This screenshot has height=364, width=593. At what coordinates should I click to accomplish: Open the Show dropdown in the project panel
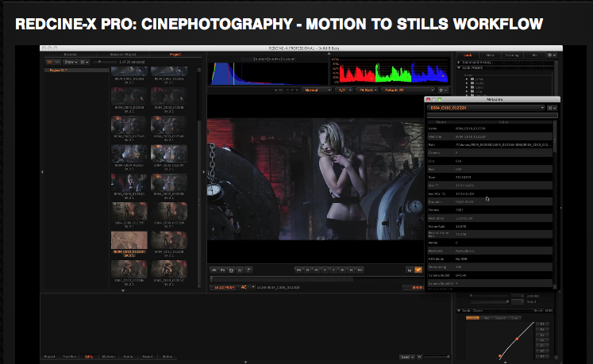click(x=71, y=62)
